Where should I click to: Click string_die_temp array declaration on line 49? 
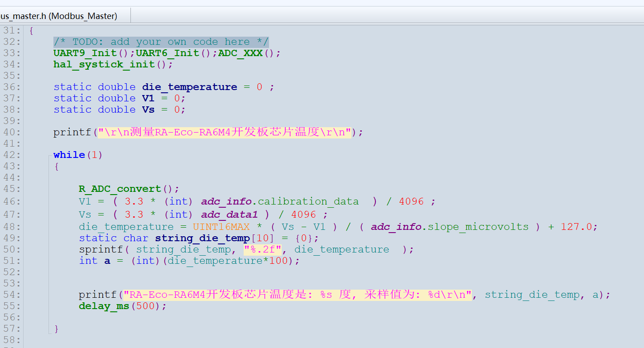[x=202, y=238]
